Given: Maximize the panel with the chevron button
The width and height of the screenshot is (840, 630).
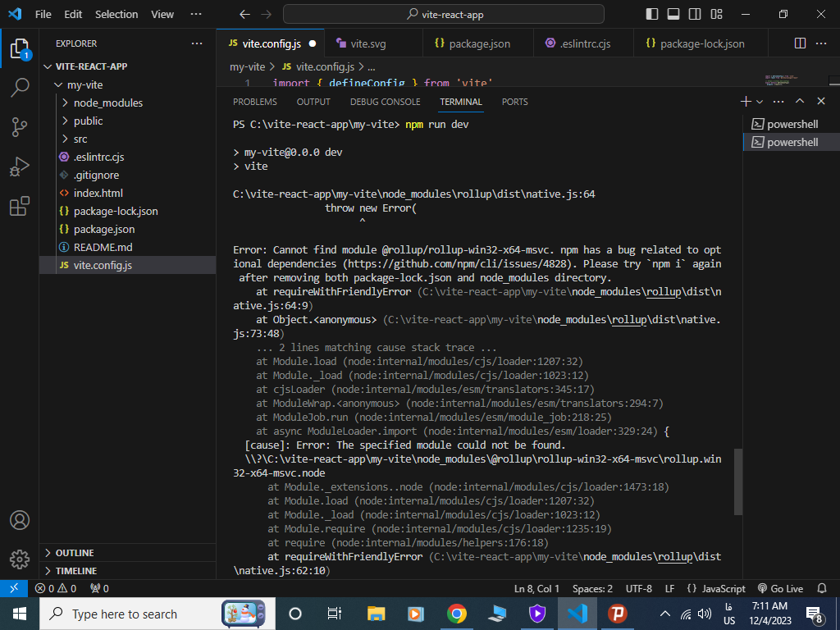Looking at the screenshot, I should [x=798, y=101].
